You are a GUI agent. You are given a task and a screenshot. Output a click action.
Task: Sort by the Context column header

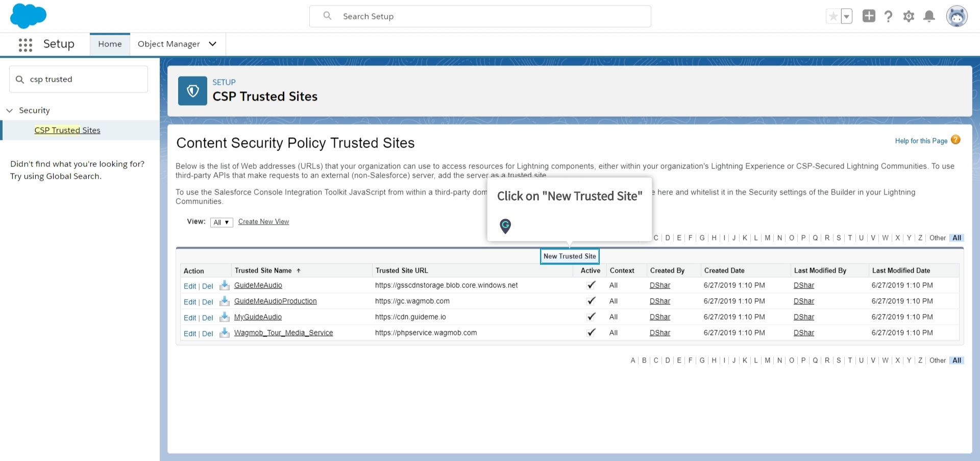pyautogui.click(x=622, y=271)
